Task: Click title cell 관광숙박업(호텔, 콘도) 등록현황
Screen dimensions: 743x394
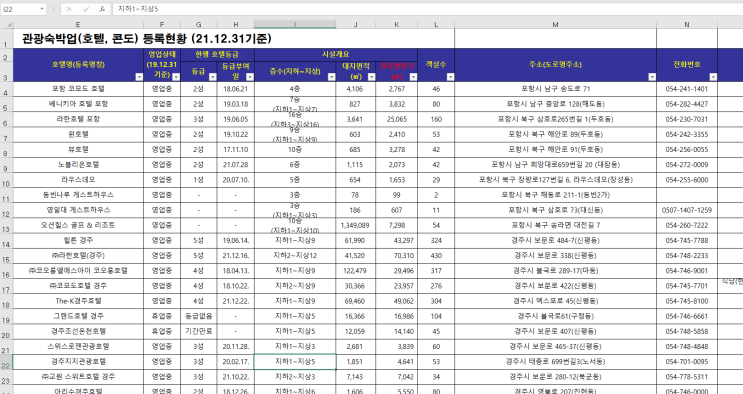Action: [146, 38]
